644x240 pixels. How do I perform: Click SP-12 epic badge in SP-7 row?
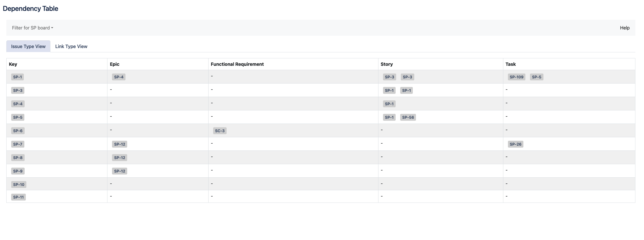pos(119,144)
